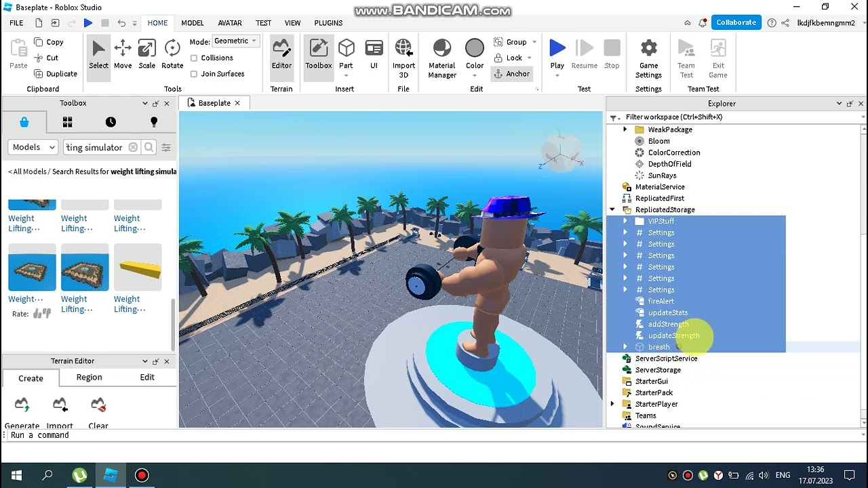Open the Group dropdown arrow
This screenshot has width=868, height=488.
click(534, 42)
